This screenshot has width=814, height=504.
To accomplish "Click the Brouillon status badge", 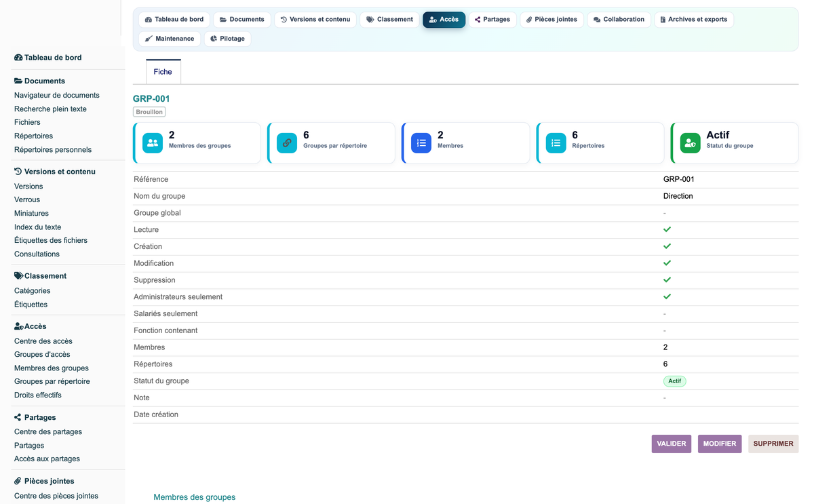I will click(x=149, y=112).
